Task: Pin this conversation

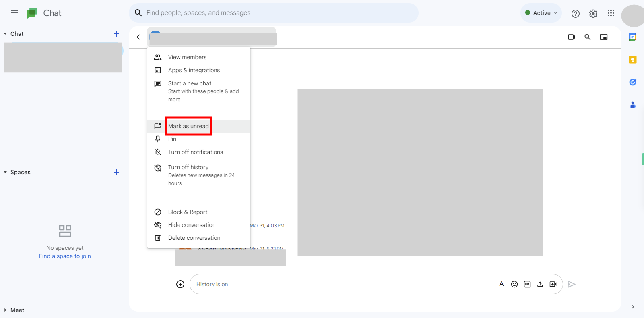Action: [x=199, y=139]
